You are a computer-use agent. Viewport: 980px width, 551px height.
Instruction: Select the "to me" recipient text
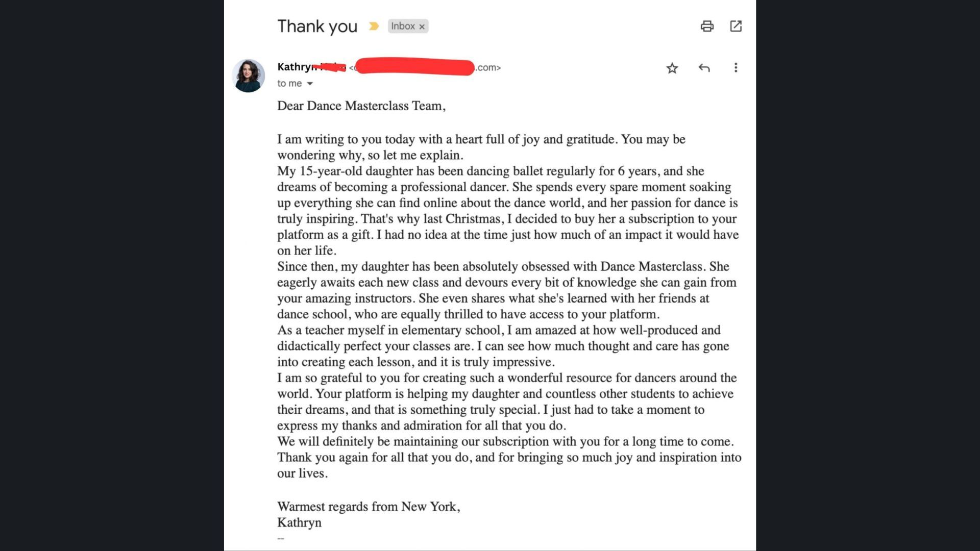[x=289, y=83]
